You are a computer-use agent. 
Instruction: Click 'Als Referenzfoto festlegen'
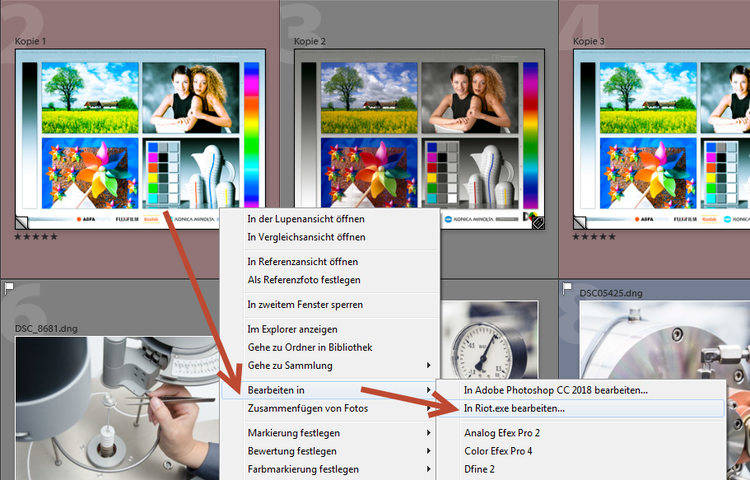(x=304, y=279)
